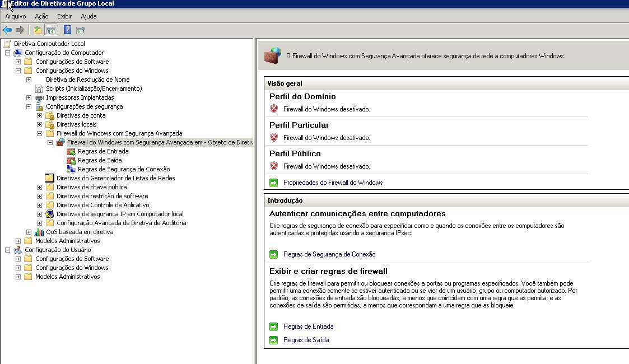Toggle the console tree show/hide icon
Viewport: 629px width, 364px height.
click(51, 30)
